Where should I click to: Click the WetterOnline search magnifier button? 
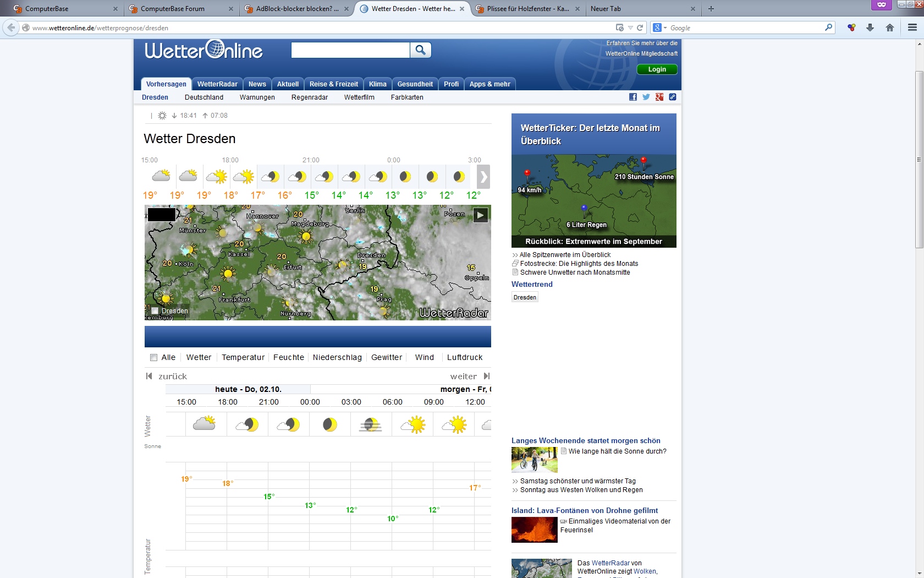(x=421, y=50)
